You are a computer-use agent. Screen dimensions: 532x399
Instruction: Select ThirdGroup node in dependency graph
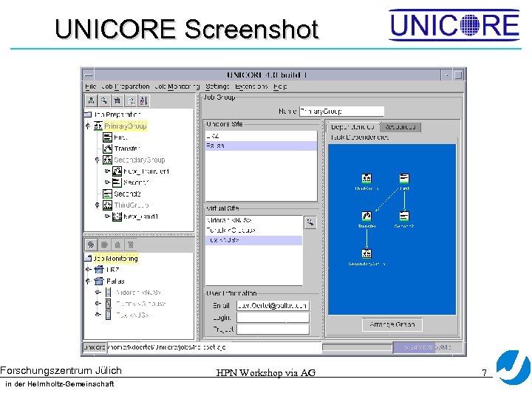tap(366, 179)
